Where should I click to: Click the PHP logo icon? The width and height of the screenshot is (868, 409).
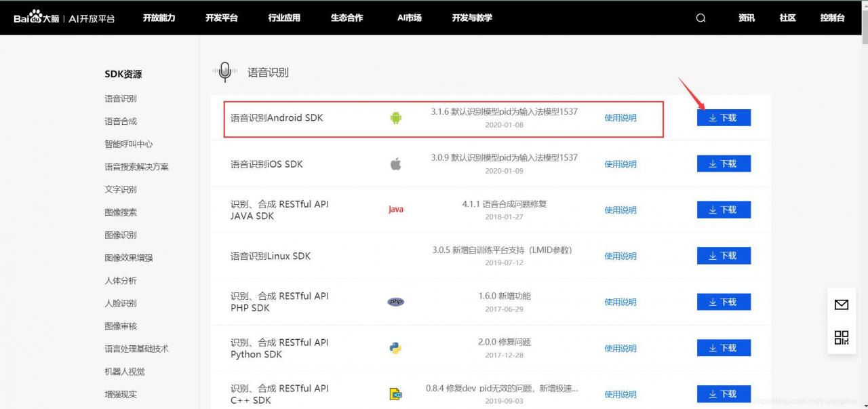tap(396, 302)
